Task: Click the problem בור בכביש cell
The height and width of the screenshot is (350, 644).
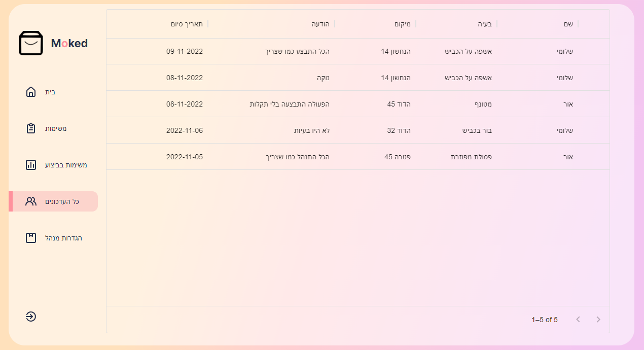Action: [x=477, y=130]
